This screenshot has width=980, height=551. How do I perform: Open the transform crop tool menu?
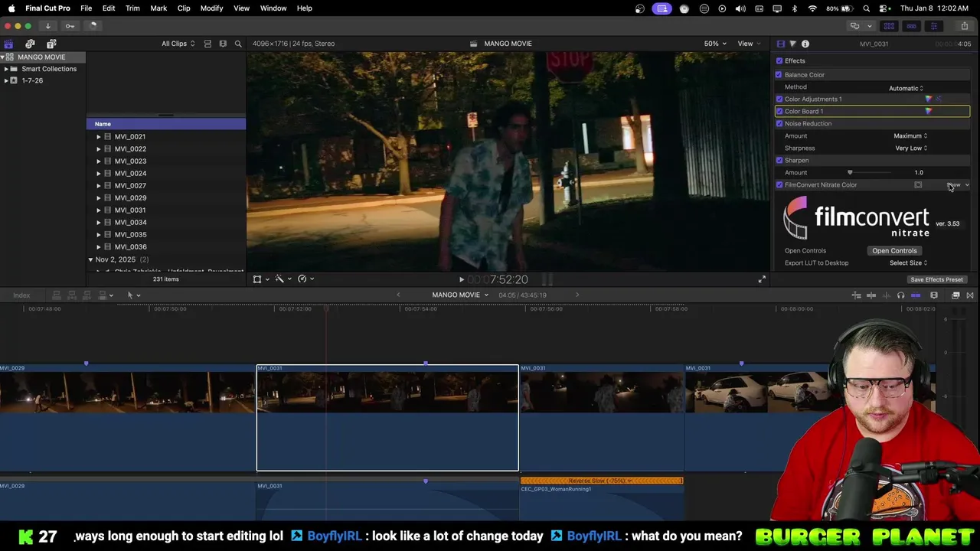260,279
